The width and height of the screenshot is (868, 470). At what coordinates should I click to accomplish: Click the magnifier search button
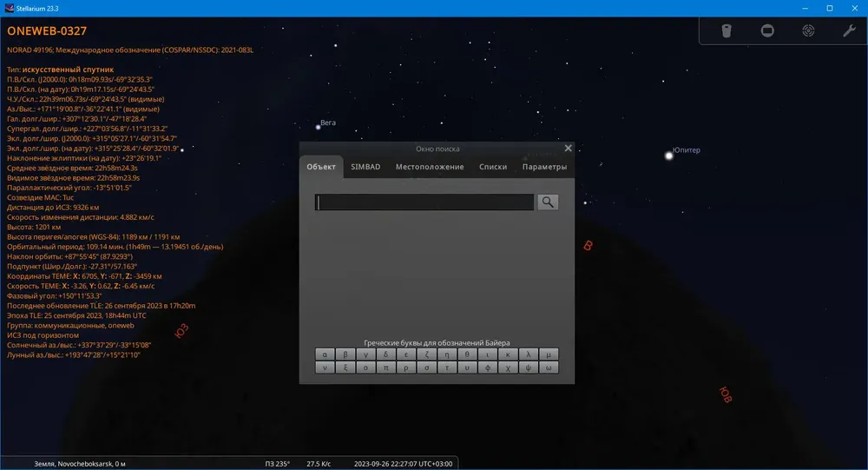point(548,202)
